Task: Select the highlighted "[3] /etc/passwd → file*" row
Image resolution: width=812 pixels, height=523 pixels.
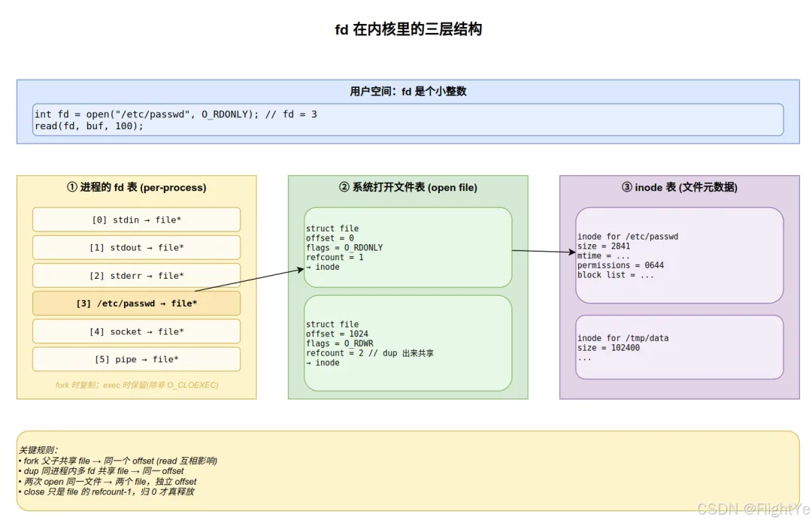Action: [x=137, y=304]
